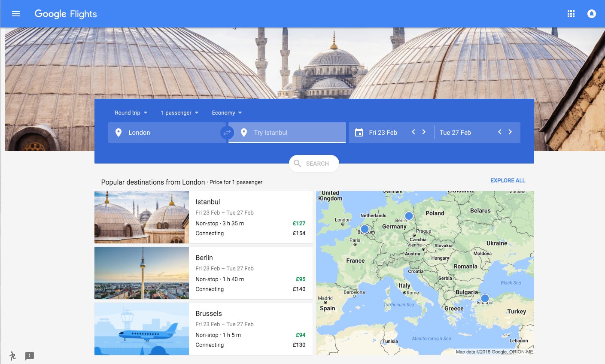Viewport: 605px width, 364px height.
Task: Click Turkey label on the map
Action: point(517,312)
